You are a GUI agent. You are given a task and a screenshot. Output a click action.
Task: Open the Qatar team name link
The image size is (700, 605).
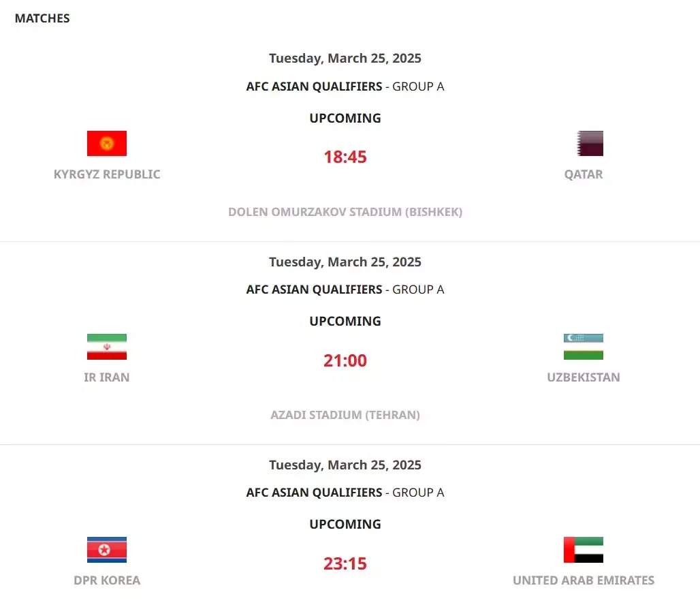coord(583,174)
